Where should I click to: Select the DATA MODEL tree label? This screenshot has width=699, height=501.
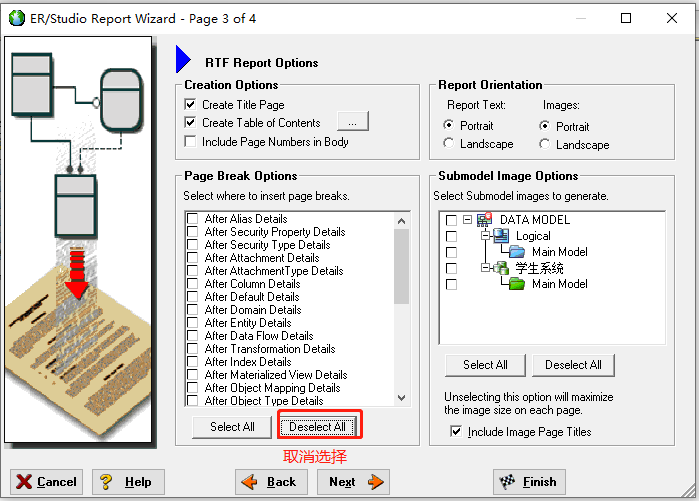coord(535,220)
